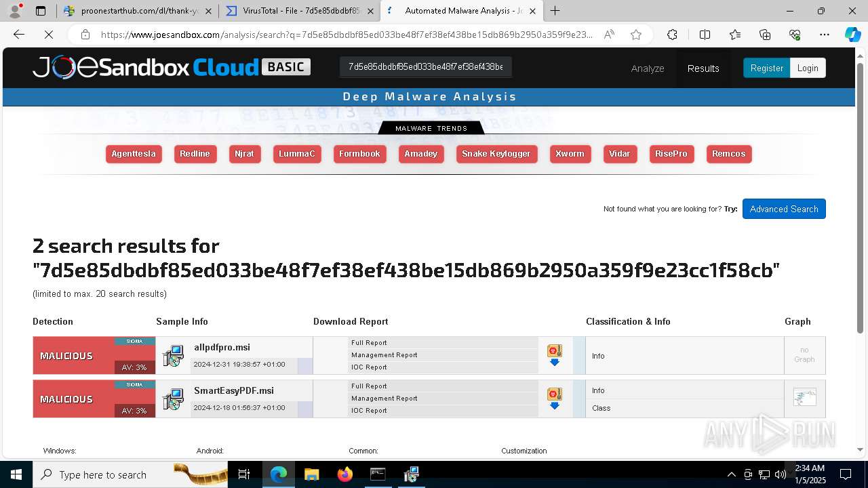Click MALICIOUS detection badge for allpdfpro.msi
This screenshot has width=868, height=488.
coord(94,356)
